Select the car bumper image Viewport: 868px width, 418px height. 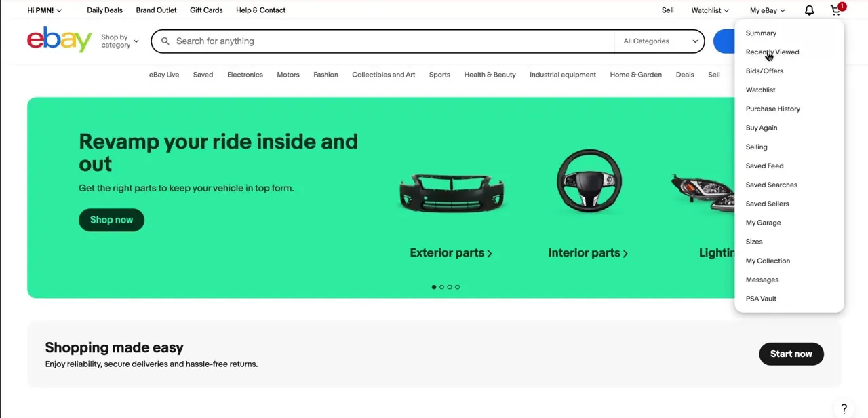tap(452, 192)
